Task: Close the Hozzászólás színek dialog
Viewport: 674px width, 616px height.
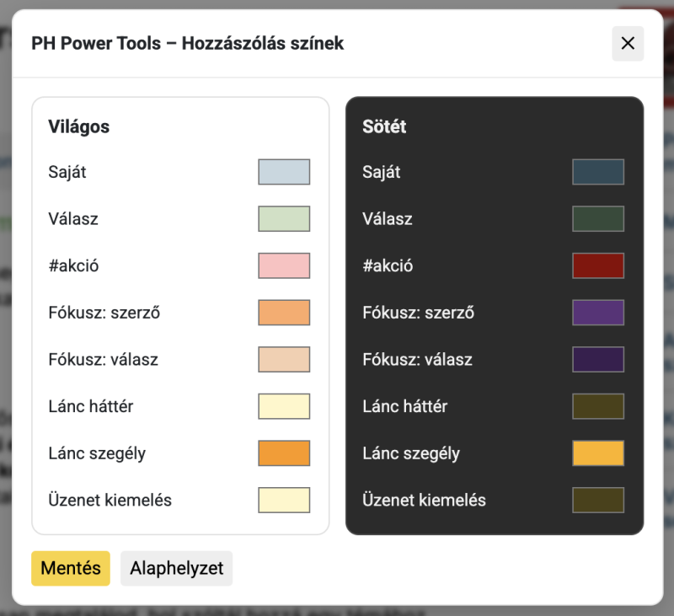Action: [628, 44]
